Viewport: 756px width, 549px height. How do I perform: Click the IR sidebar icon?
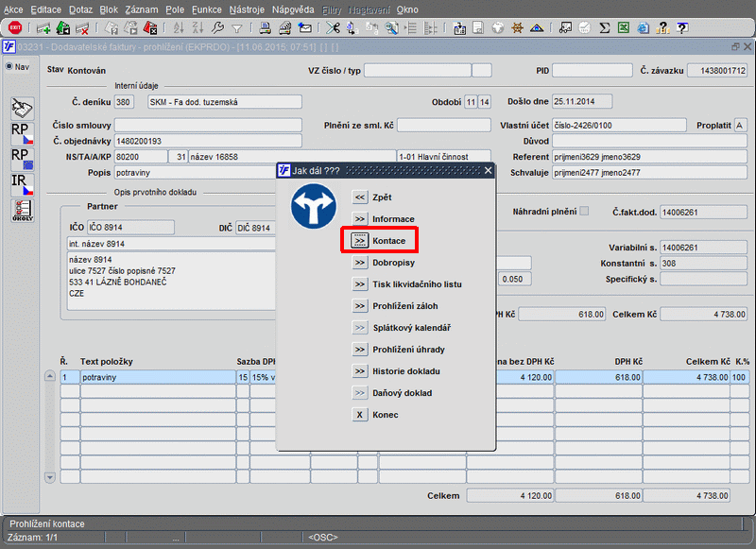[22, 184]
